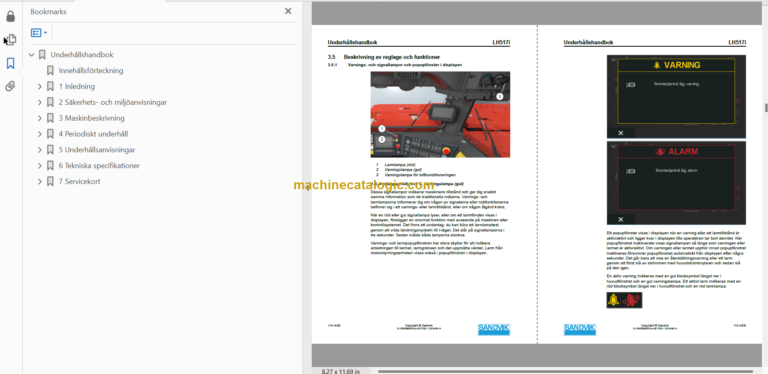The height and width of the screenshot is (374, 768).
Task: Expand the 6 Tekniska specifikationer bookmark
Action: (40, 165)
